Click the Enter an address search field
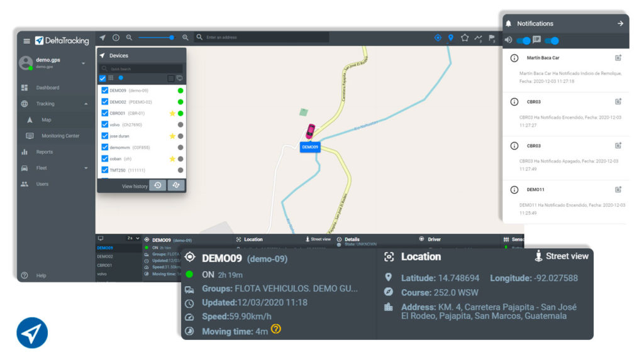This screenshot has width=644, height=362. 262,37
